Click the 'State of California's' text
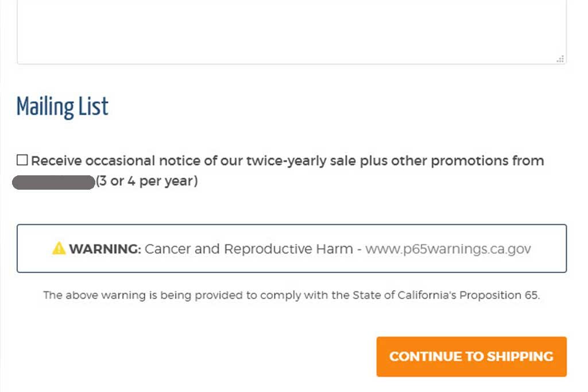The width and height of the screenshot is (588, 392). [404, 295]
